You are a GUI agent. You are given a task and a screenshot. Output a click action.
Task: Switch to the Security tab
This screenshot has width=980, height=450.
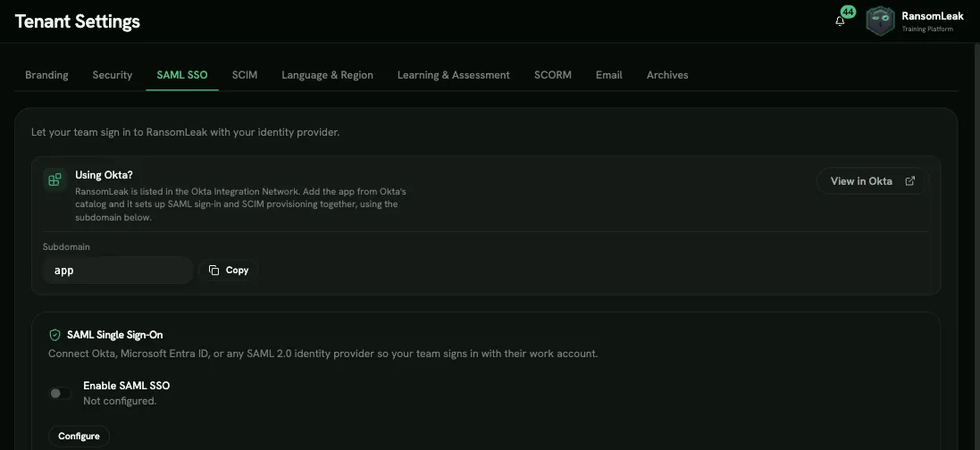click(x=113, y=75)
